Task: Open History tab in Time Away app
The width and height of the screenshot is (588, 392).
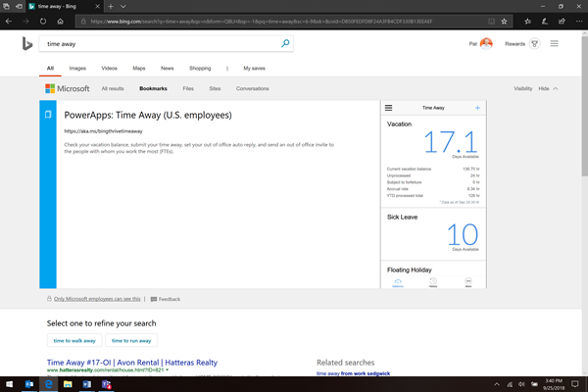Action: tap(433, 282)
